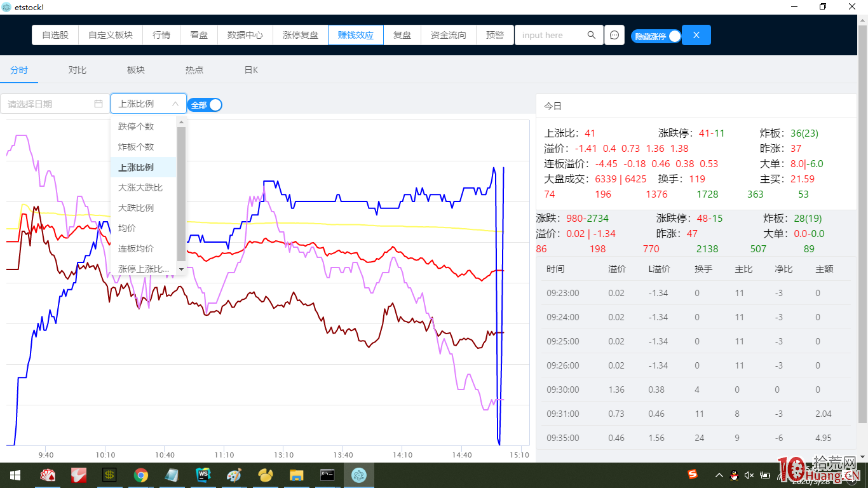This screenshot has width=868, height=488.
Task: Click the dropdown list scrollbar thumb
Action: point(181,193)
